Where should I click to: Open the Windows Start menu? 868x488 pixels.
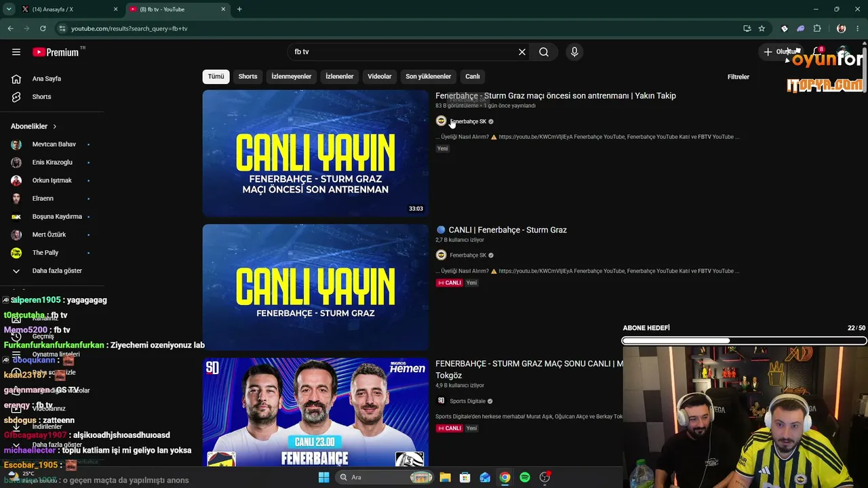(323, 477)
